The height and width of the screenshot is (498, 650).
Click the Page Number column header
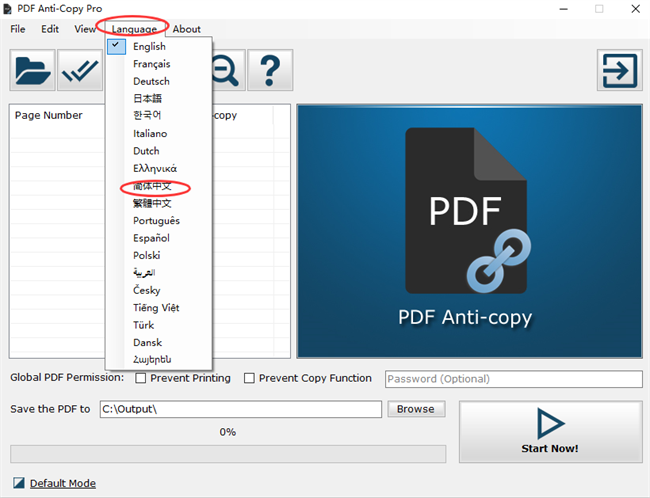[x=49, y=115]
